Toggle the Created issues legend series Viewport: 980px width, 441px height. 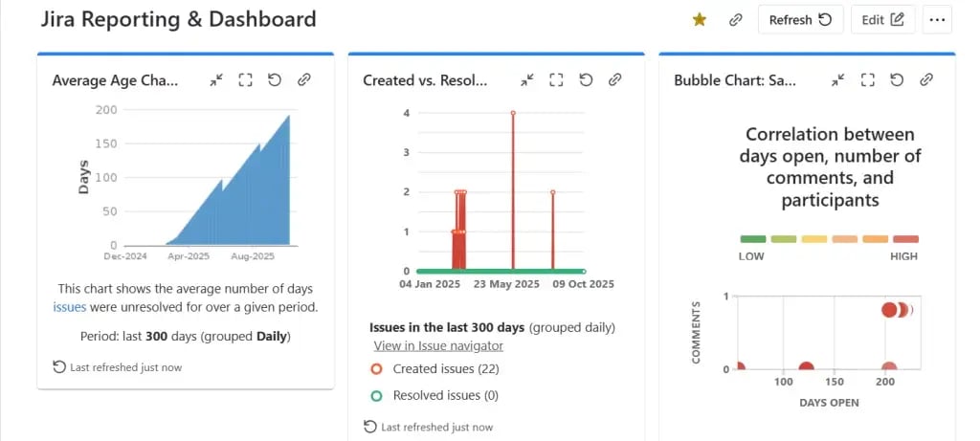pyautogui.click(x=376, y=368)
